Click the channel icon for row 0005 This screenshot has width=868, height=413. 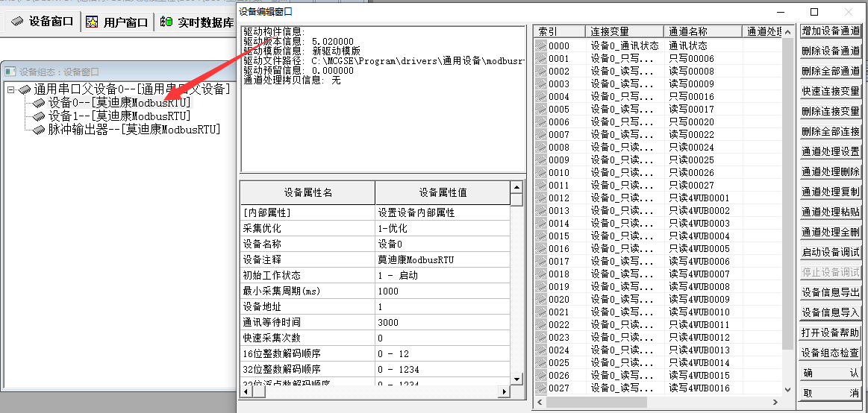click(541, 110)
